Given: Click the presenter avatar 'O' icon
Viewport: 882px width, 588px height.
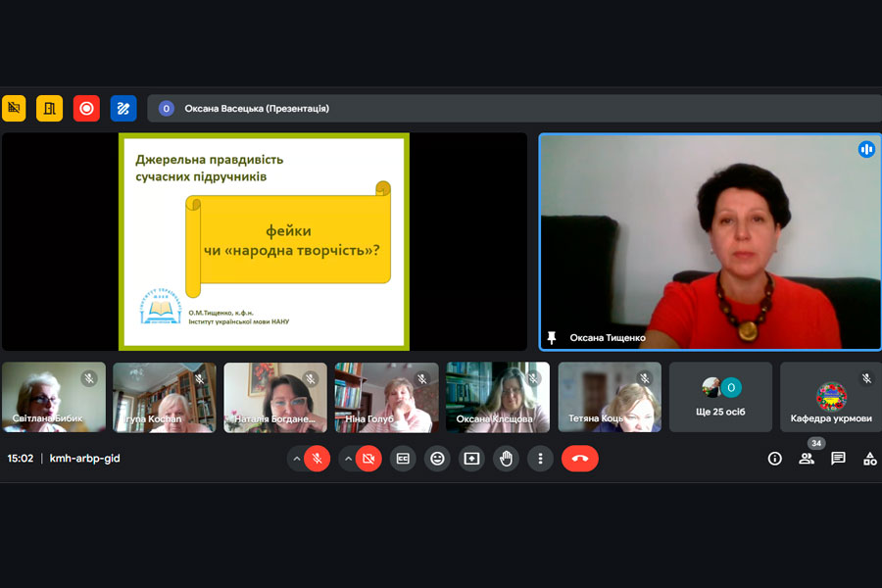Looking at the screenshot, I should click(166, 109).
